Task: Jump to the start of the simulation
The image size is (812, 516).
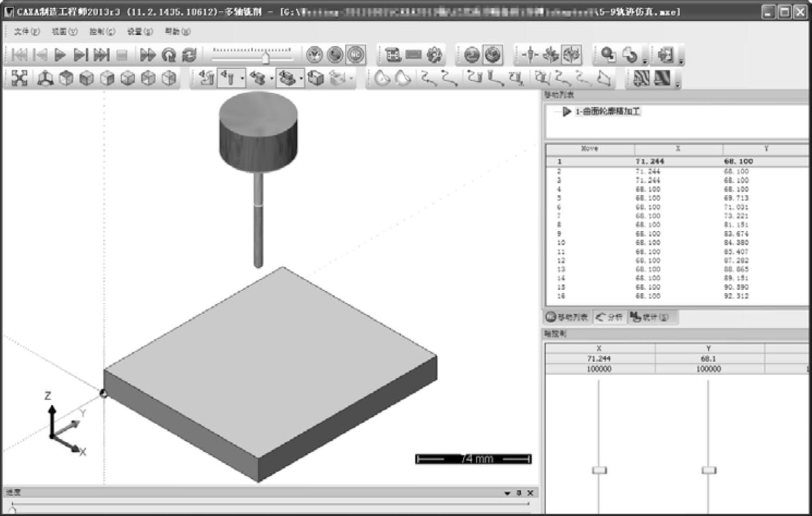Action: tap(19, 55)
